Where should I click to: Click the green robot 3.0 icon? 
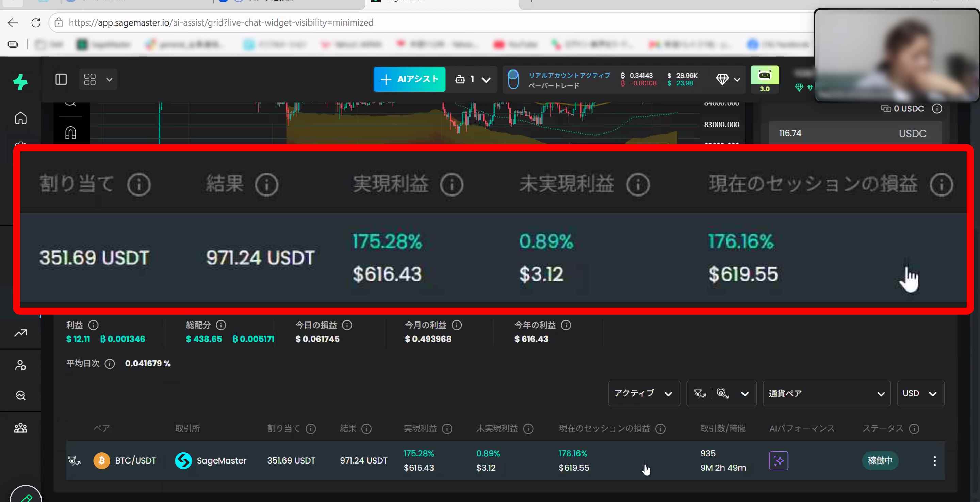[764, 79]
